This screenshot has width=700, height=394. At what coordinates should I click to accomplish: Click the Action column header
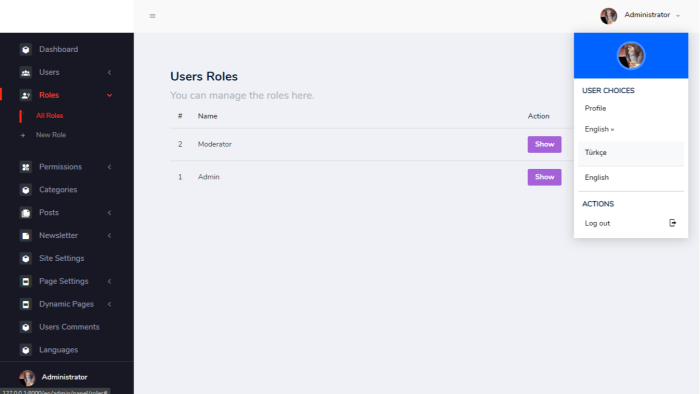point(538,116)
